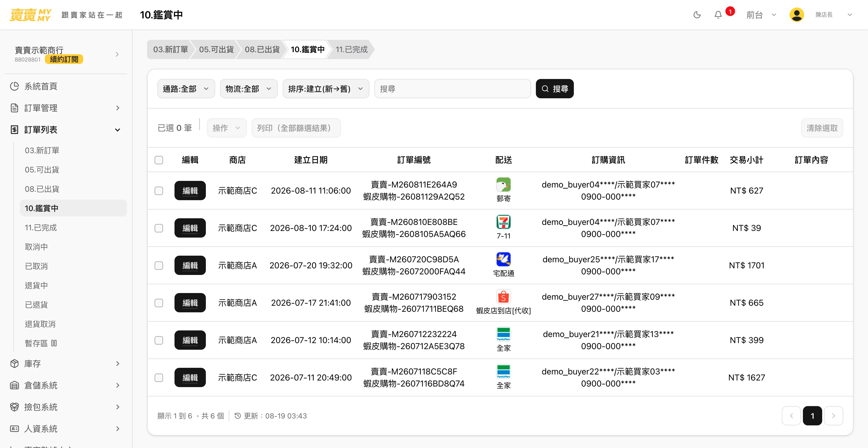This screenshot has width=868, height=448.
Task: Open notifications bell icon
Action: (718, 15)
